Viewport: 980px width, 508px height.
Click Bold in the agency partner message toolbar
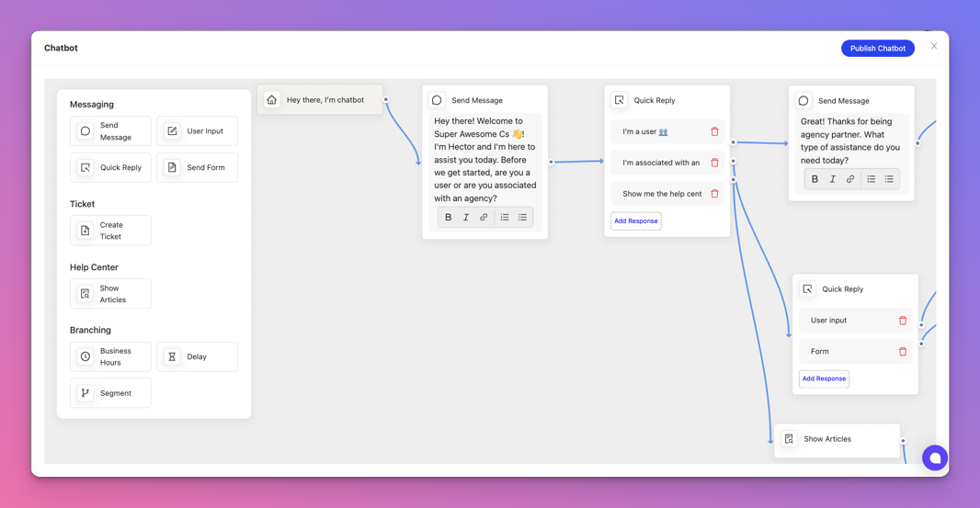(x=815, y=179)
